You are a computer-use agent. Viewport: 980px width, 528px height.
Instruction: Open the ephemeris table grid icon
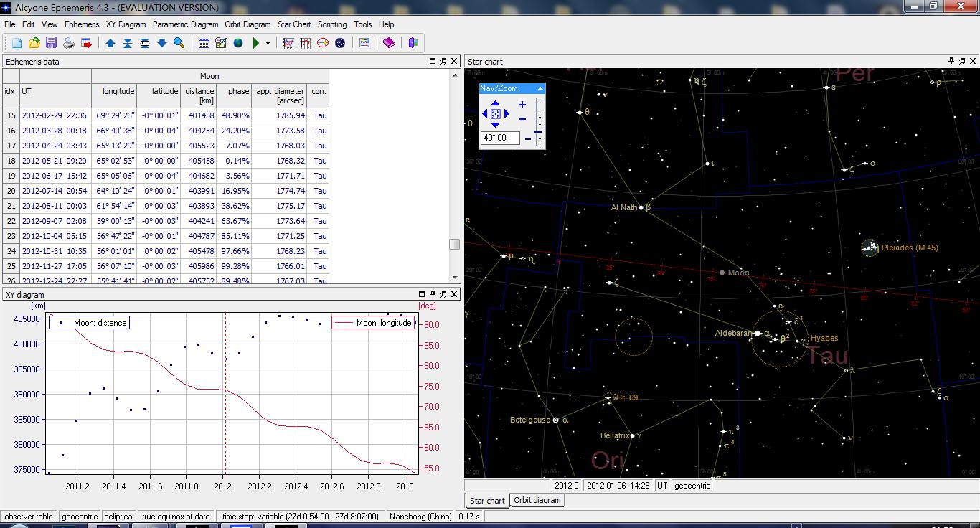204,43
